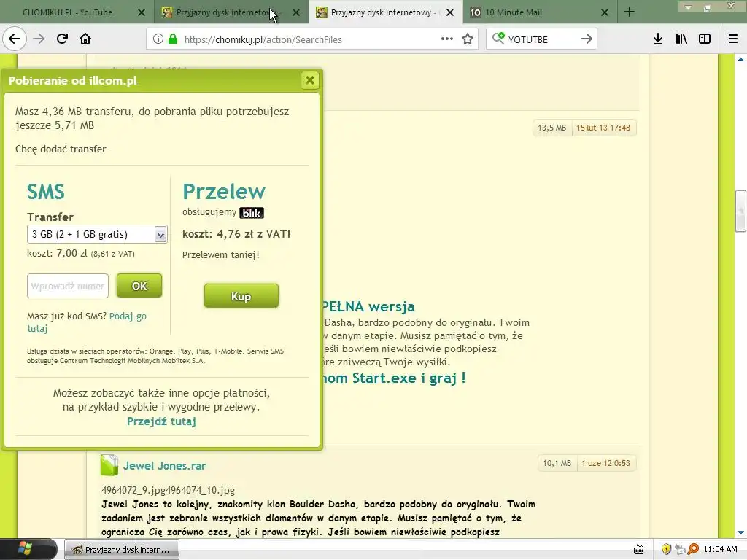This screenshot has height=560, width=747.
Task: Open Przyjazny dysk intern... taskbar button
Action: point(122,550)
